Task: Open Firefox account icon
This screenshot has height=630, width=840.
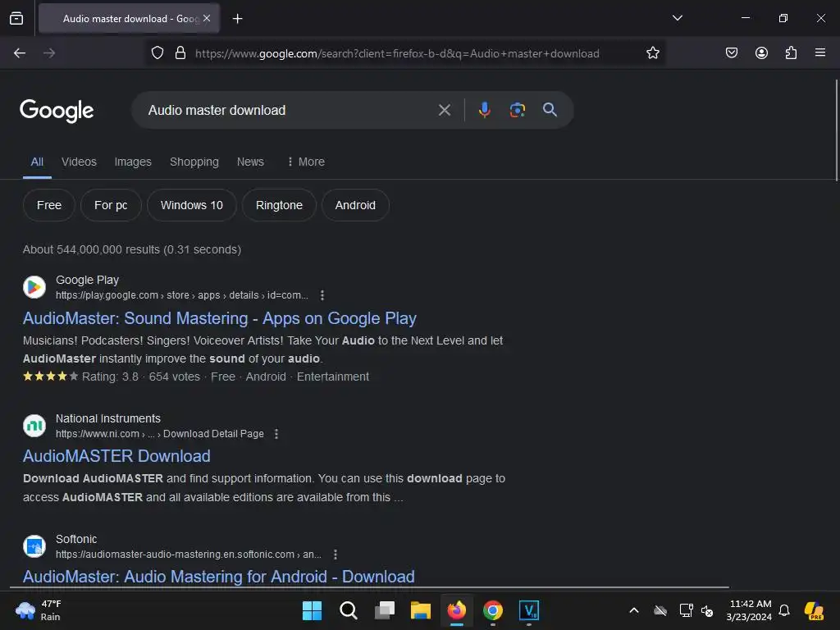Action: click(x=761, y=52)
